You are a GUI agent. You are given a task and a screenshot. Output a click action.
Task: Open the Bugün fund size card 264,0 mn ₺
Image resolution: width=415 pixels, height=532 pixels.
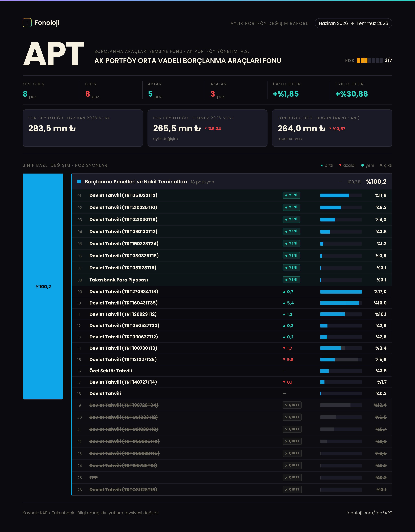[x=332, y=128]
